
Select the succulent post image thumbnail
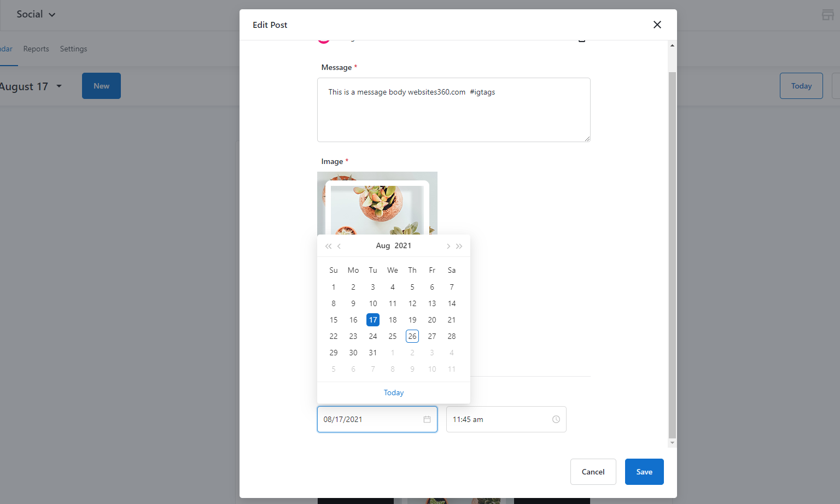[x=377, y=203]
